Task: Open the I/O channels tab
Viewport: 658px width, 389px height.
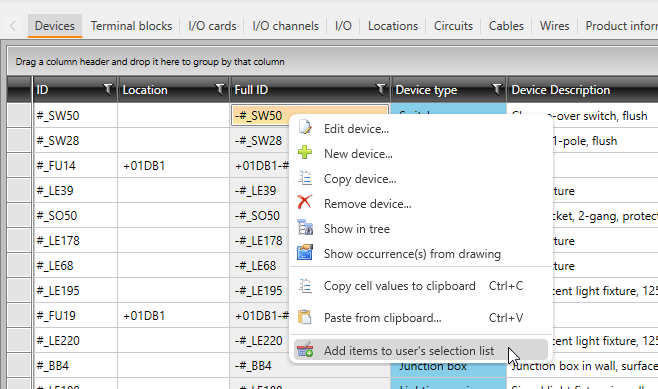Action: click(285, 26)
